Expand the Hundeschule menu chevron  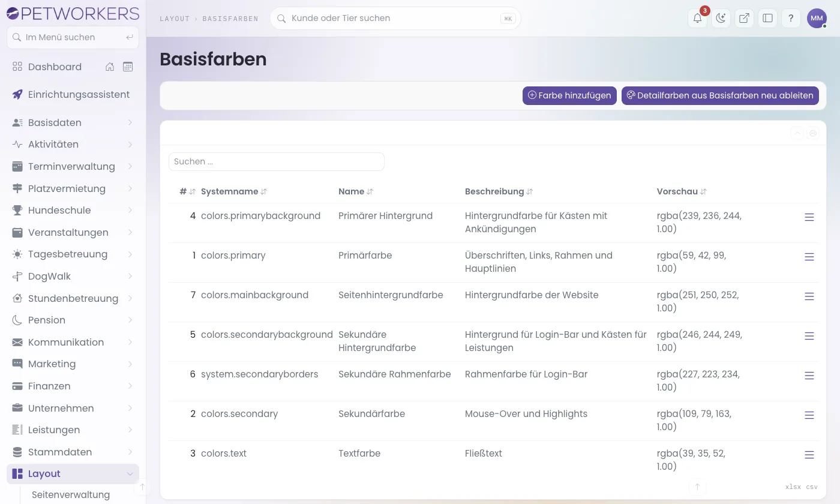(130, 211)
